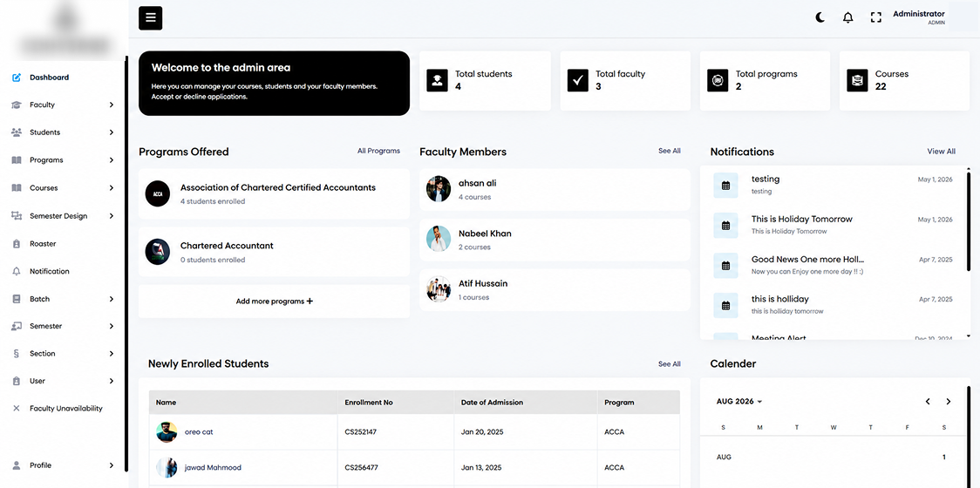
Task: Open the AUG 2026 month dropdown
Action: pos(739,402)
